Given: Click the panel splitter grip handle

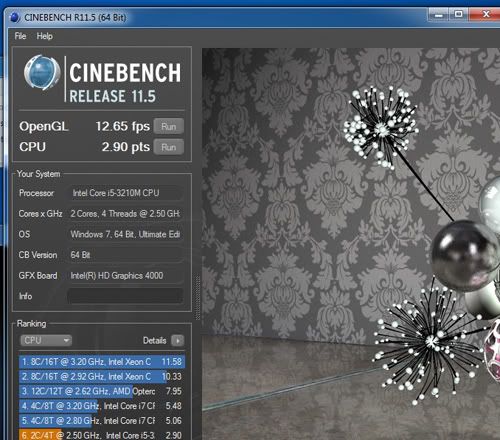Looking at the screenshot, I should tap(197, 298).
